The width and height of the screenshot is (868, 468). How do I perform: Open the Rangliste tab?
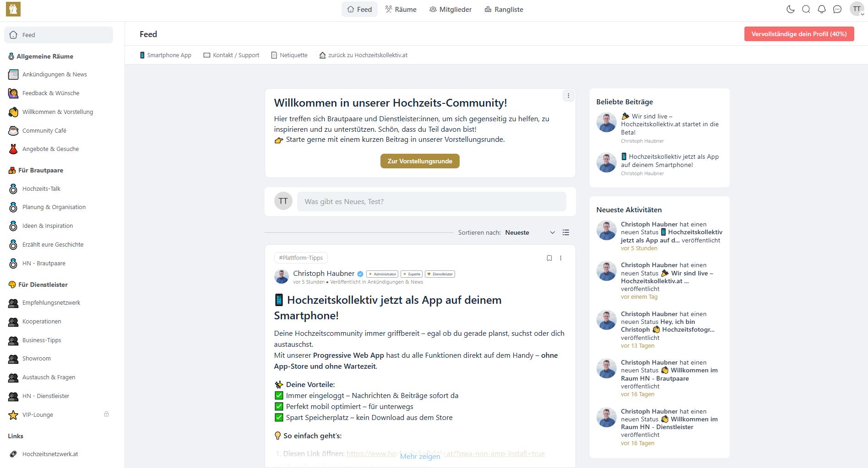pos(504,9)
